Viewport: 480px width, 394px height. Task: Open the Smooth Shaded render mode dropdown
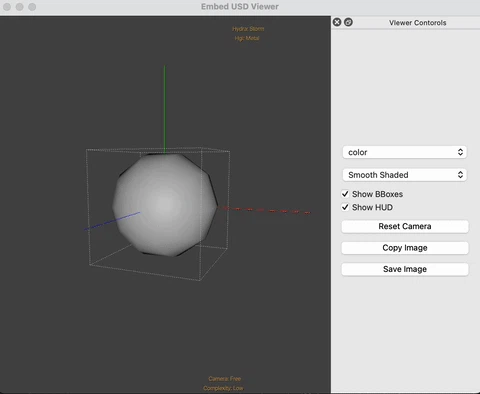pyautogui.click(x=404, y=175)
